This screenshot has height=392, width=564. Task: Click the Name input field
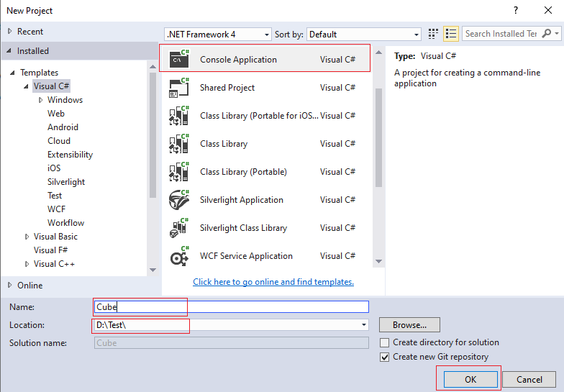pyautogui.click(x=232, y=306)
